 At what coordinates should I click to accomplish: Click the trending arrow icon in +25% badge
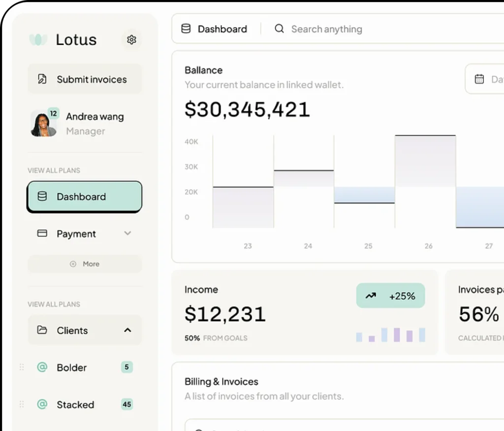click(x=371, y=296)
